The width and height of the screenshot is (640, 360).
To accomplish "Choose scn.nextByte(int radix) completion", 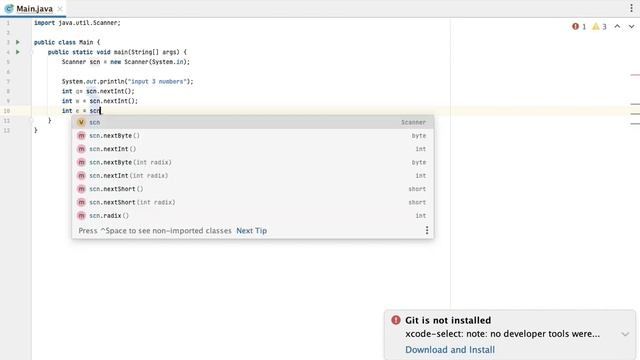I will [253, 162].
